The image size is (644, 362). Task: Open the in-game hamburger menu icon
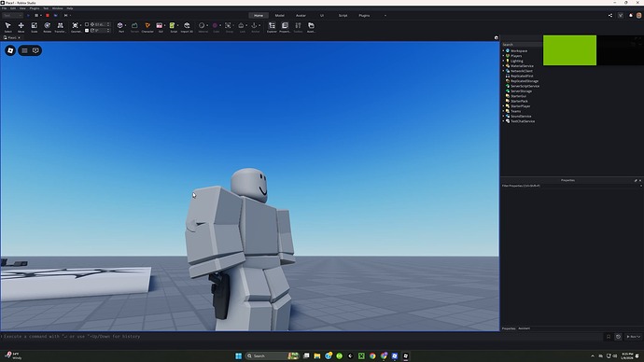24,50
